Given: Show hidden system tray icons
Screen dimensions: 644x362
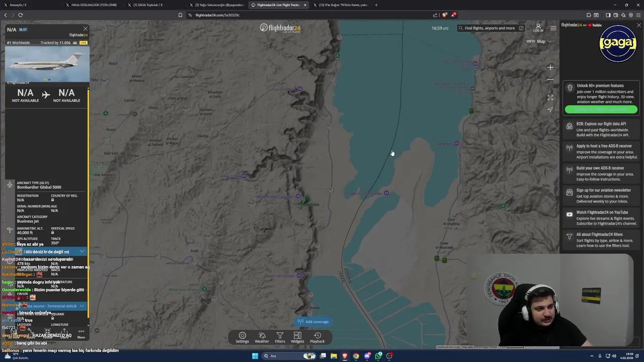Looking at the screenshot, I should pyautogui.click(x=593, y=356).
